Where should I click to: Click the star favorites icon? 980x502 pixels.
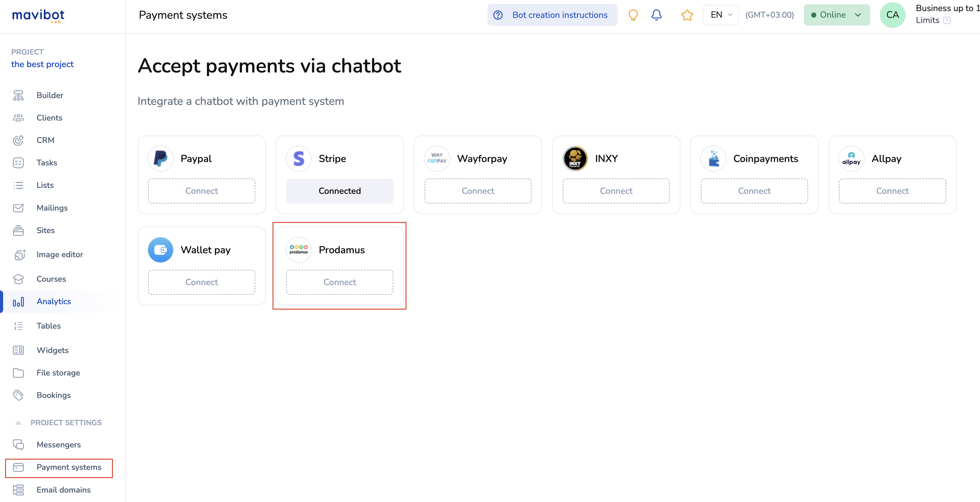(687, 15)
